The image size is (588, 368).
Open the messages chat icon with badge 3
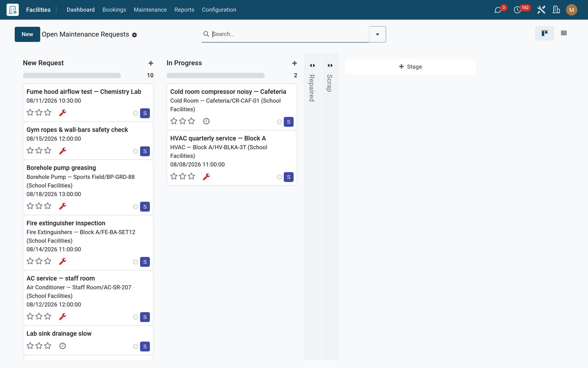pos(498,10)
